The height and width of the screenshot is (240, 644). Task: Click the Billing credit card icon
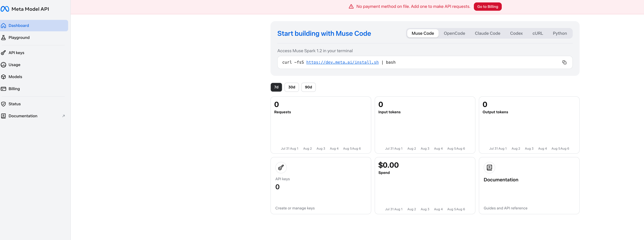tap(3, 89)
